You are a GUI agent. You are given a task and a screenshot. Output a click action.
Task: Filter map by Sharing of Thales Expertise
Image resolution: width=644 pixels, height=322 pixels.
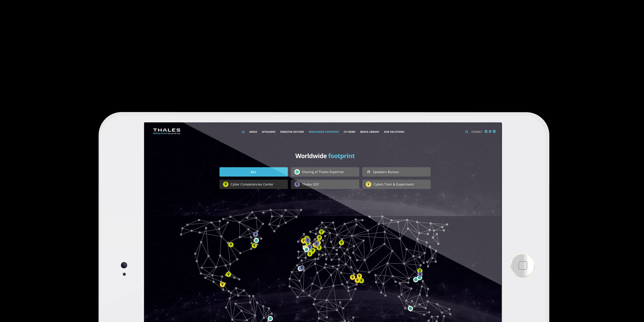tap(325, 172)
